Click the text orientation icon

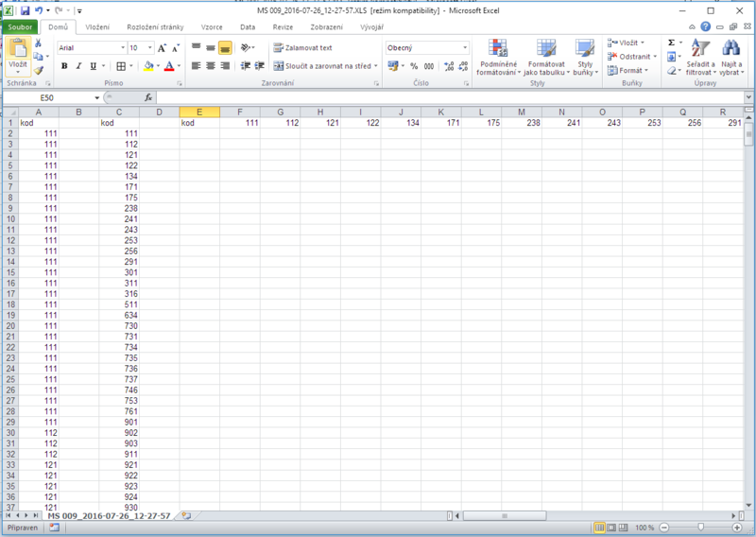pos(246,47)
